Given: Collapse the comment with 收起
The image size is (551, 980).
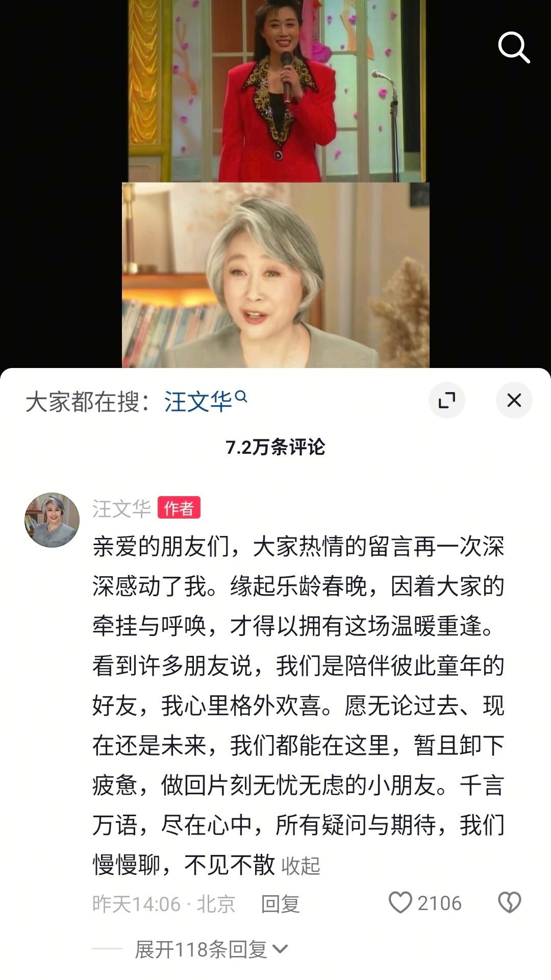Looking at the screenshot, I should coord(300,866).
